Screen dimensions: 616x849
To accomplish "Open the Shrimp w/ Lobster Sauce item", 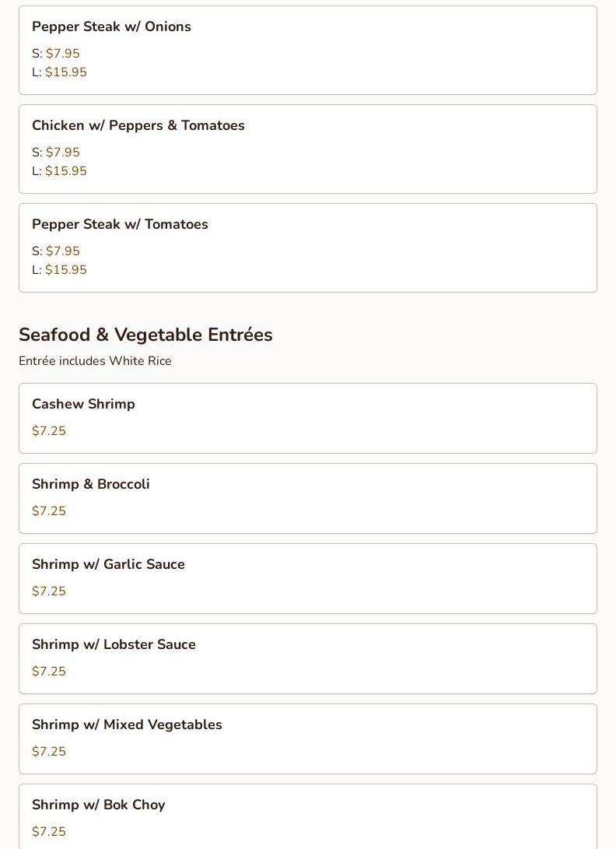I will tap(114, 644).
